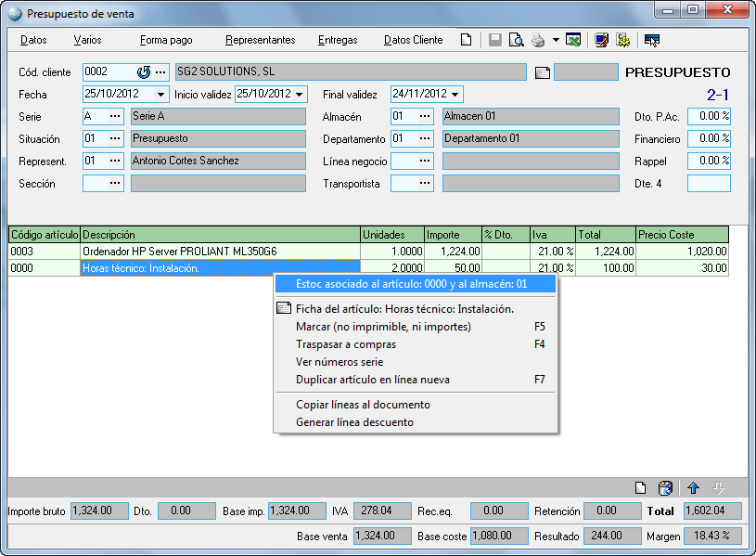Image resolution: width=756 pixels, height=556 pixels.
Task: Click the notes icon next to the client name
Action: (x=543, y=73)
